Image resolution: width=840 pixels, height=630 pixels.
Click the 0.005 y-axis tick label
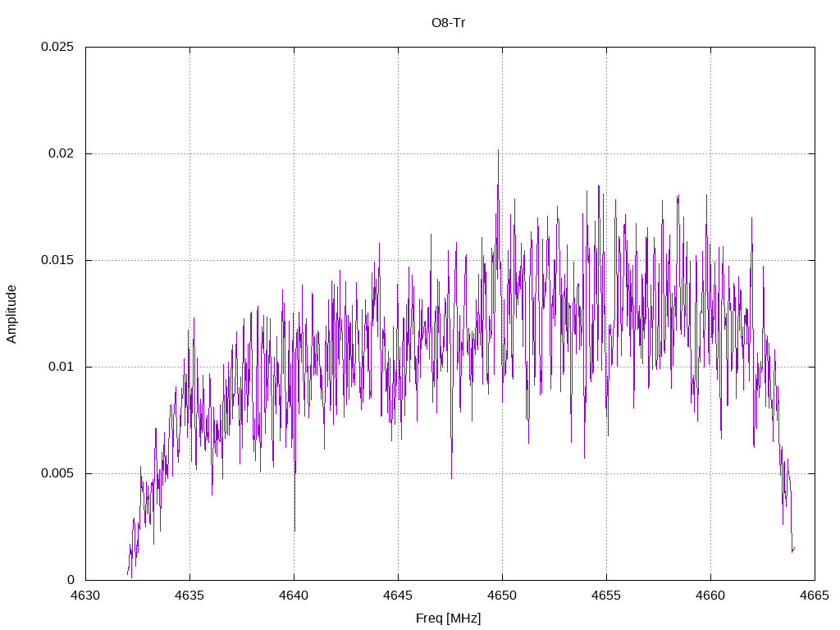point(57,473)
